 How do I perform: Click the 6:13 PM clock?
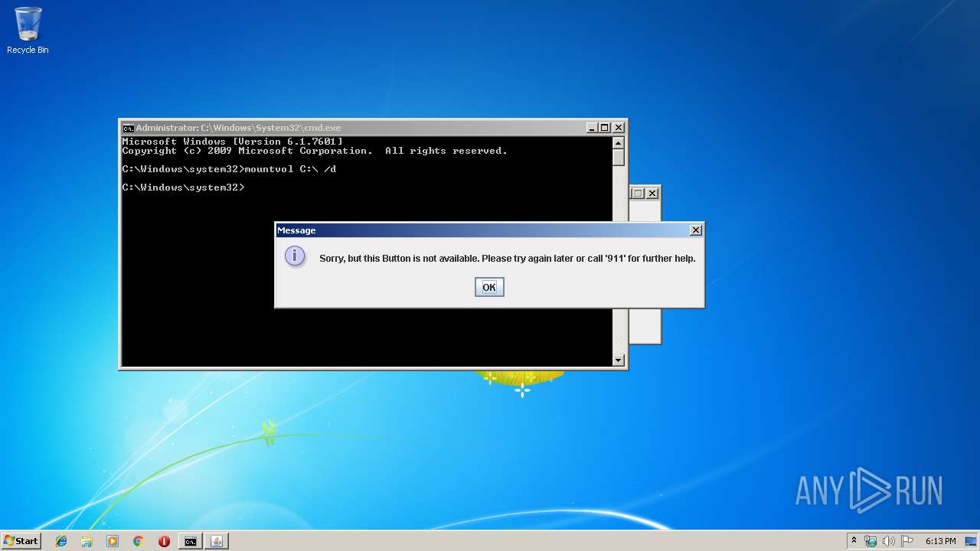coord(940,541)
